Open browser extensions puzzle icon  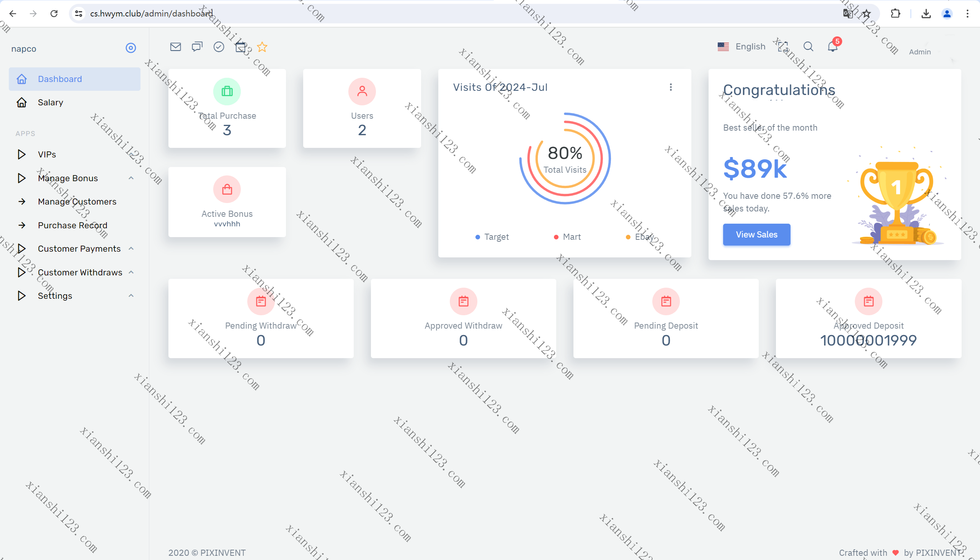pos(895,13)
